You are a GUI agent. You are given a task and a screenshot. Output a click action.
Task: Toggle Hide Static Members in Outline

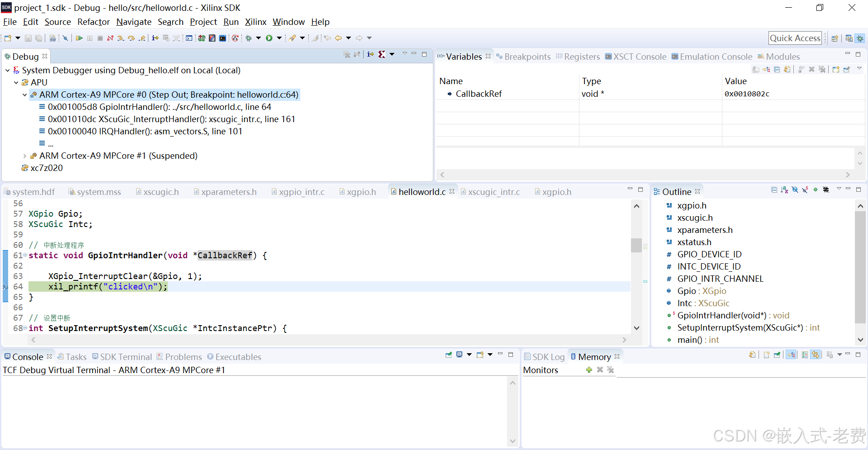pyautogui.click(x=805, y=189)
